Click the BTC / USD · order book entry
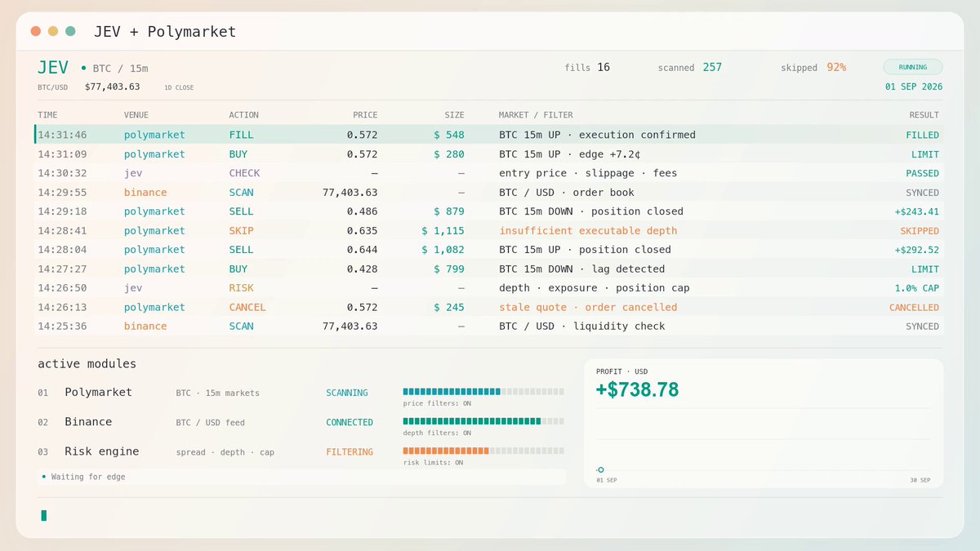 tap(567, 193)
